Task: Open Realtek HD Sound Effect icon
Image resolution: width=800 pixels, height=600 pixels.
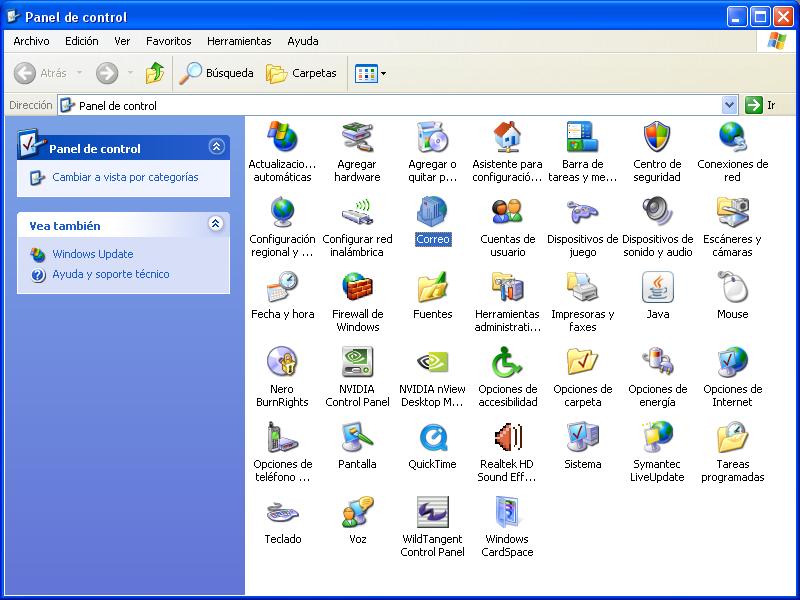Action: [507, 438]
